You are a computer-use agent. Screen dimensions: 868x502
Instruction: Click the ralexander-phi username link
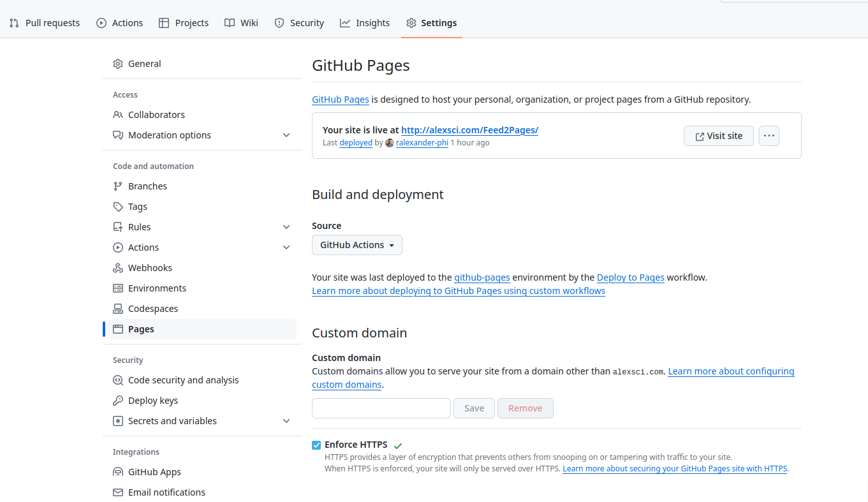click(x=422, y=143)
